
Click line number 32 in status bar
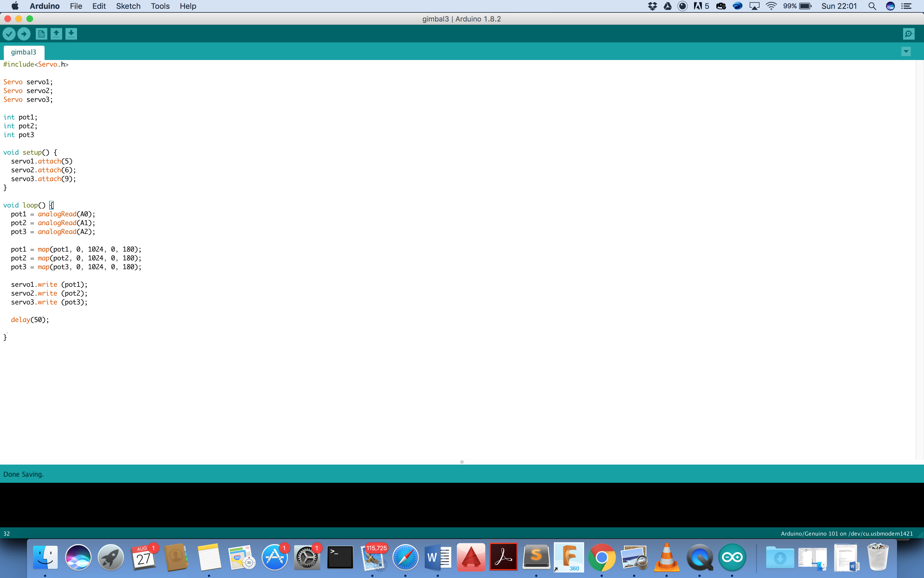coord(7,534)
